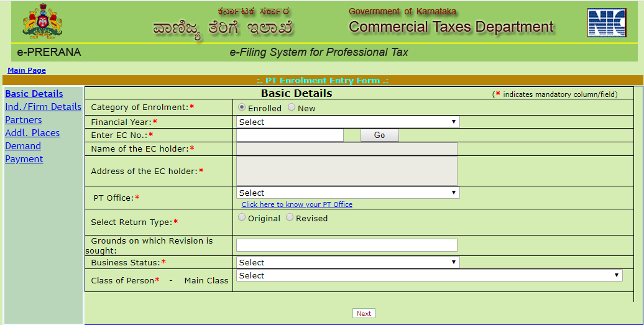The width and height of the screenshot is (644, 325).
Task: Click the 'PT Enrolment Entry Form' banner text
Action: point(323,80)
